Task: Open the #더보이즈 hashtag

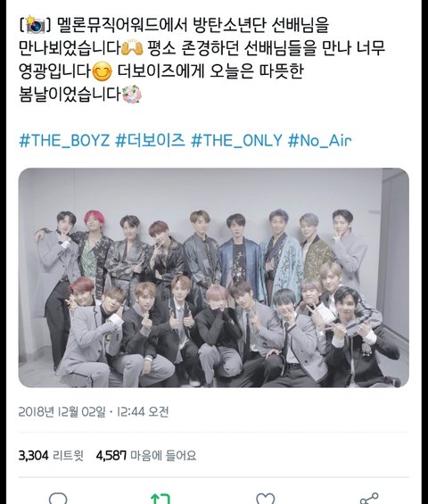Action: [x=151, y=140]
